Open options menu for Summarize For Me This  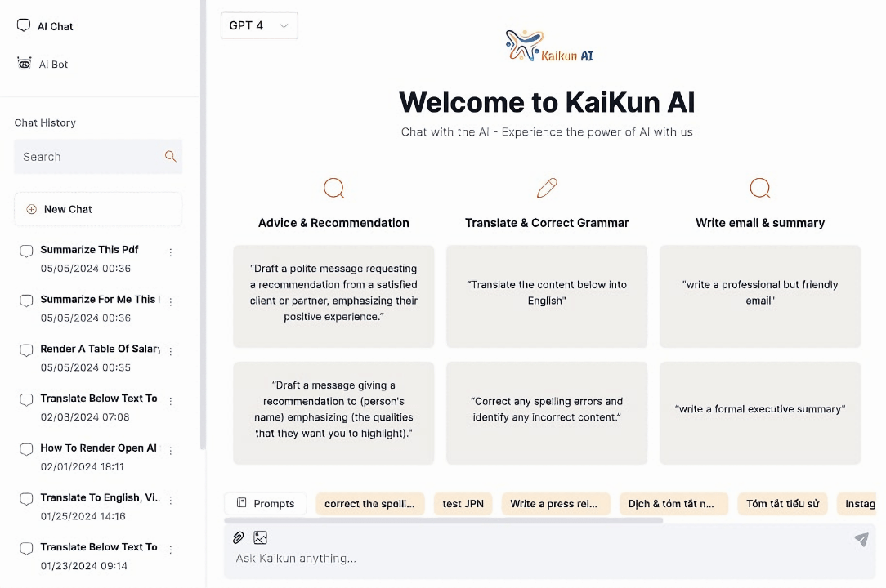[170, 302]
